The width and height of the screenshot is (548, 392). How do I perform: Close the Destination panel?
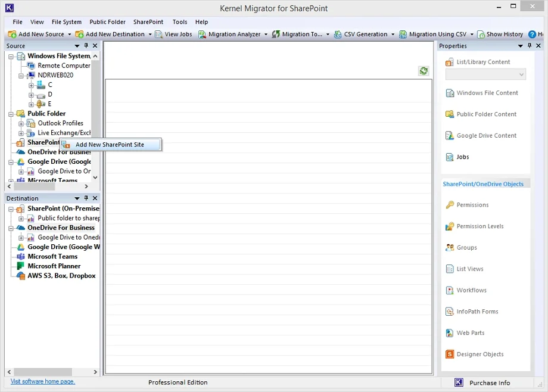95,198
